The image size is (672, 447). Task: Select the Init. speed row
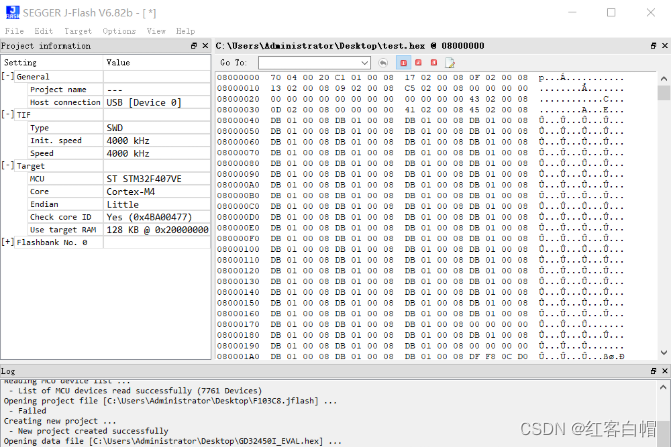pyautogui.click(x=119, y=140)
